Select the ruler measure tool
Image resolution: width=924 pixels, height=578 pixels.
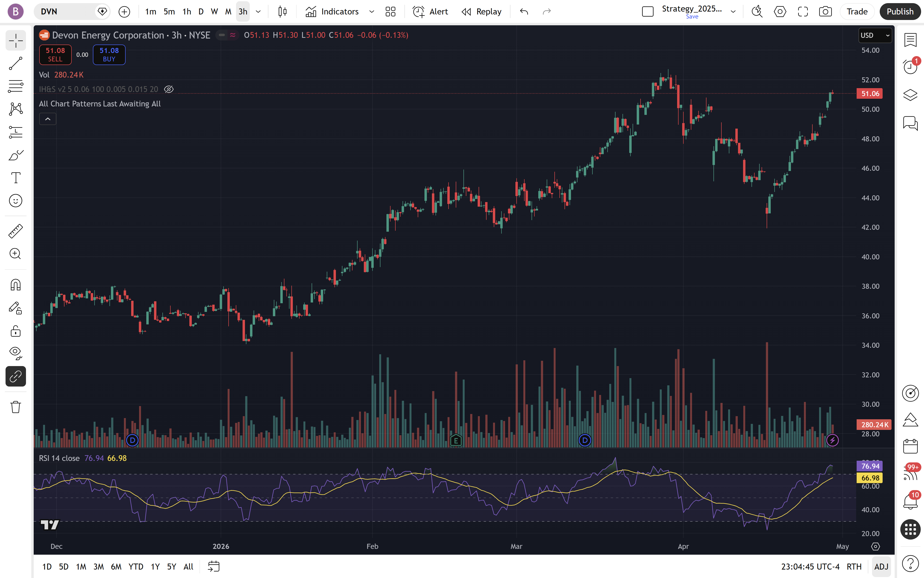pyautogui.click(x=16, y=231)
